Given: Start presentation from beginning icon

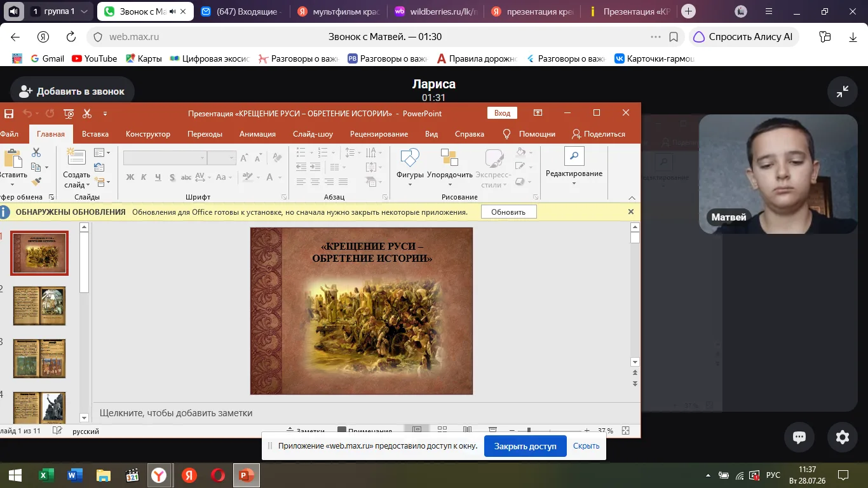Looking at the screenshot, I should (69, 114).
